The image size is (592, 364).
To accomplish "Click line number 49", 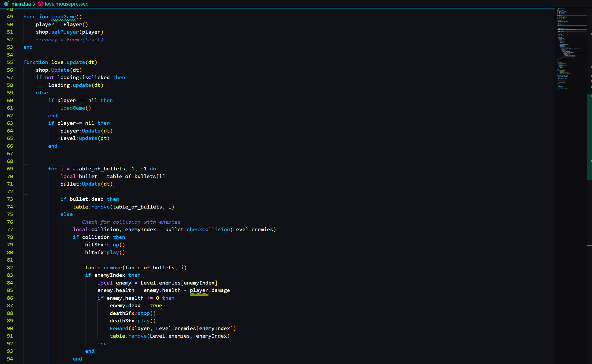I will (10, 17).
